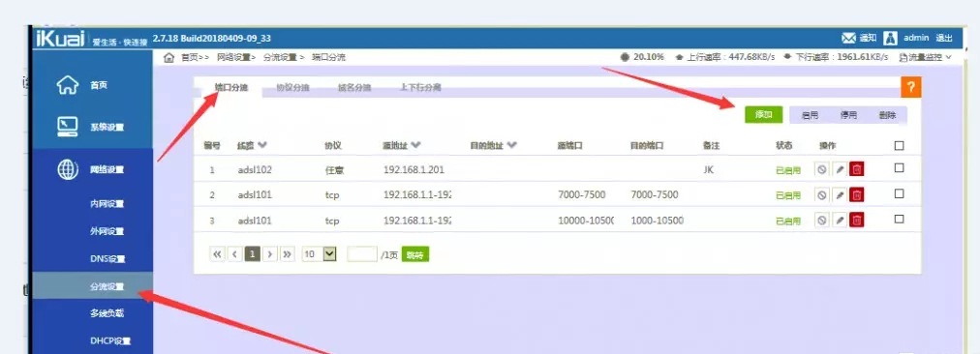The height and width of the screenshot is (354, 980).
Task: Go to previous page arrow
Action: (x=235, y=254)
